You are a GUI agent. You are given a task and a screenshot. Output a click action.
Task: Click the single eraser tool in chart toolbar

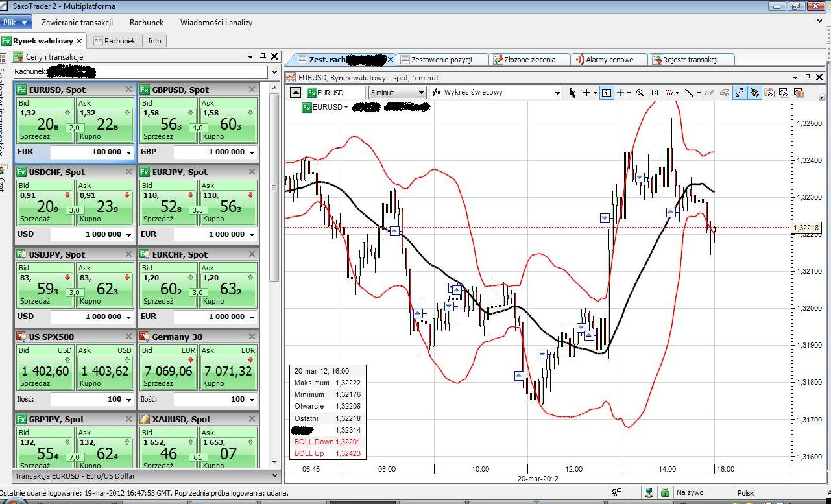[709, 93]
